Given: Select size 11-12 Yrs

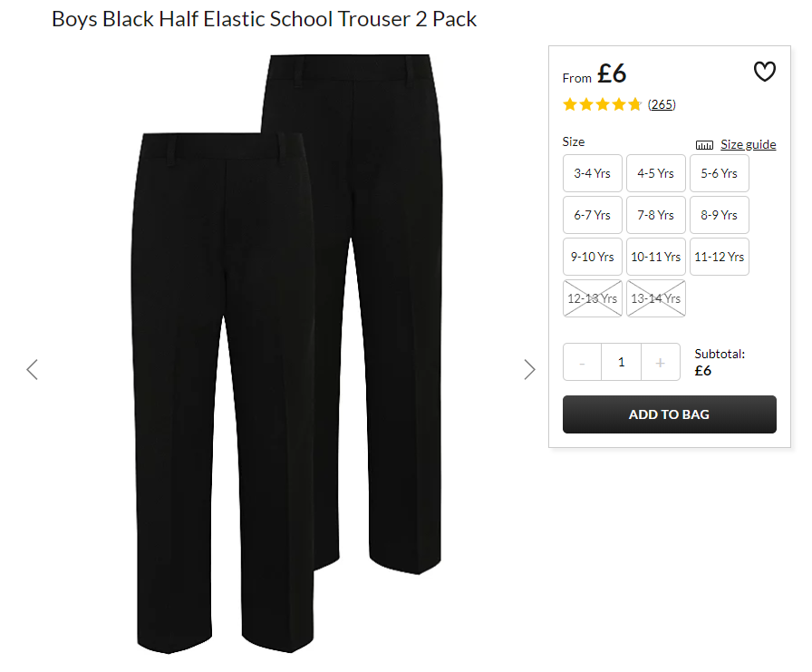Looking at the screenshot, I should click(x=720, y=257).
